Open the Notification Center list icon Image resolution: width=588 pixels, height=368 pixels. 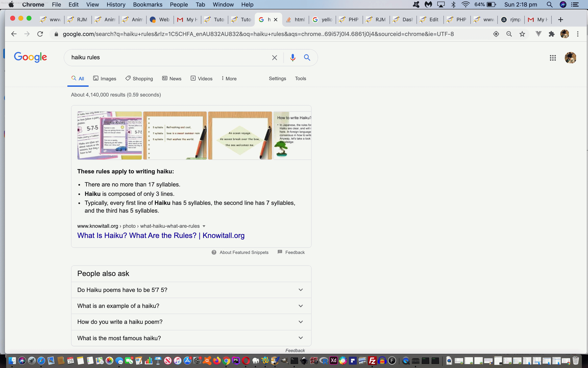pos(575,5)
